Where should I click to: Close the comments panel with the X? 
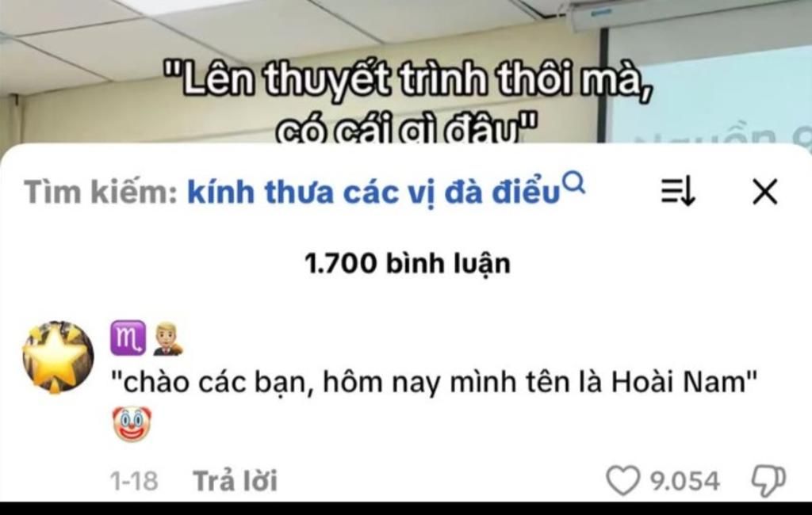click(765, 192)
